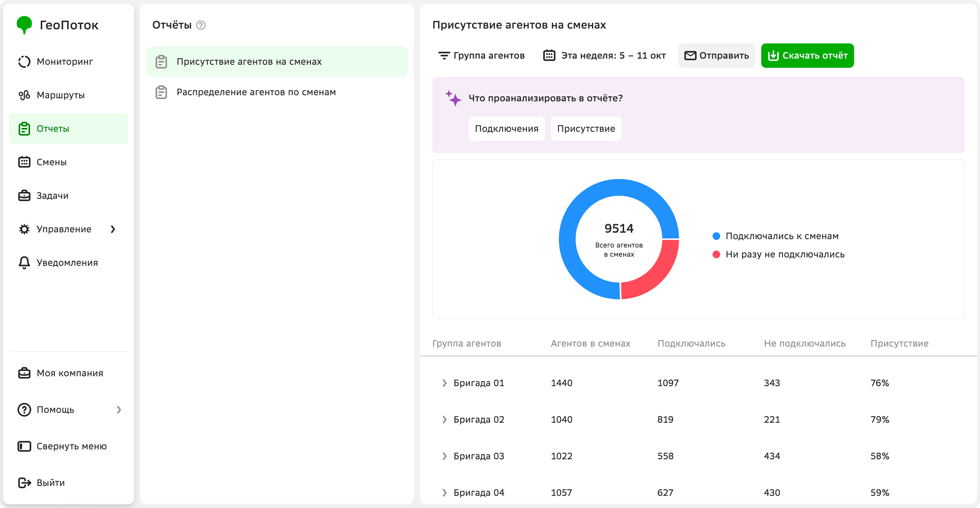
Task: Expand the Бригада 03 row
Action: pos(444,456)
